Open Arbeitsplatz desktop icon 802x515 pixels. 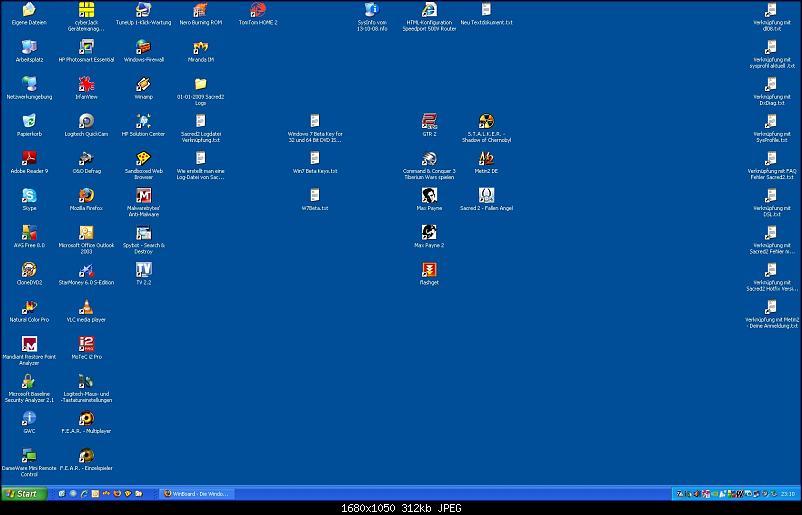tap(29, 47)
